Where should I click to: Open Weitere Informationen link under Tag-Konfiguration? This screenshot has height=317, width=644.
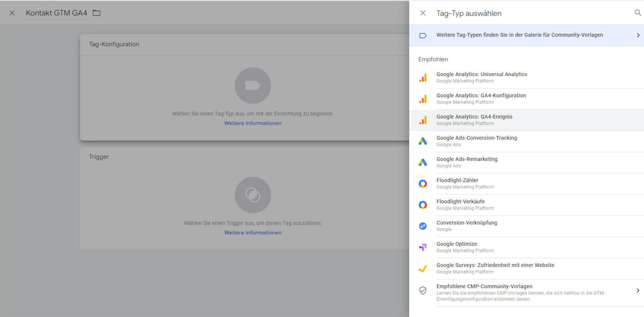(x=253, y=123)
